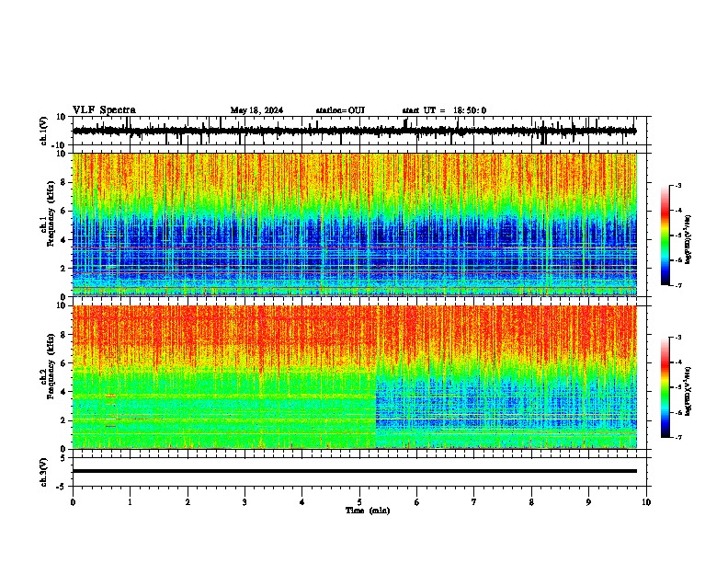Click the "-7" tick on ch.1 colorbar
This screenshot has height=563, width=728.
coord(677,285)
